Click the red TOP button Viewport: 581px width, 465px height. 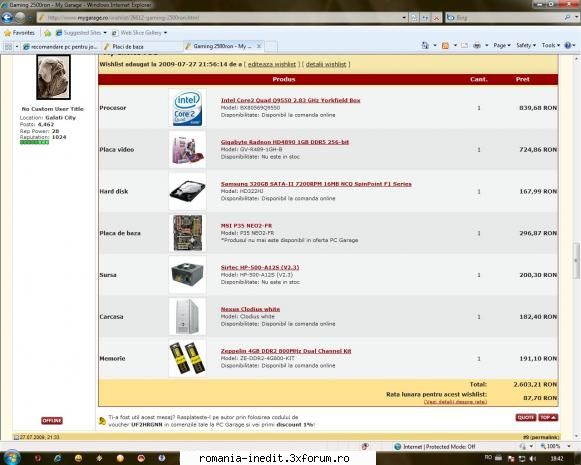click(548, 418)
